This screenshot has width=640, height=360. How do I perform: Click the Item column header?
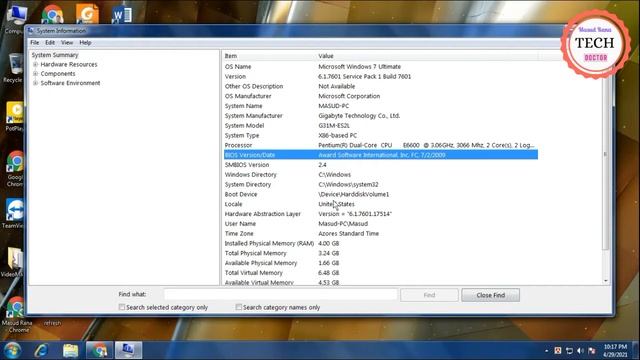269,56
